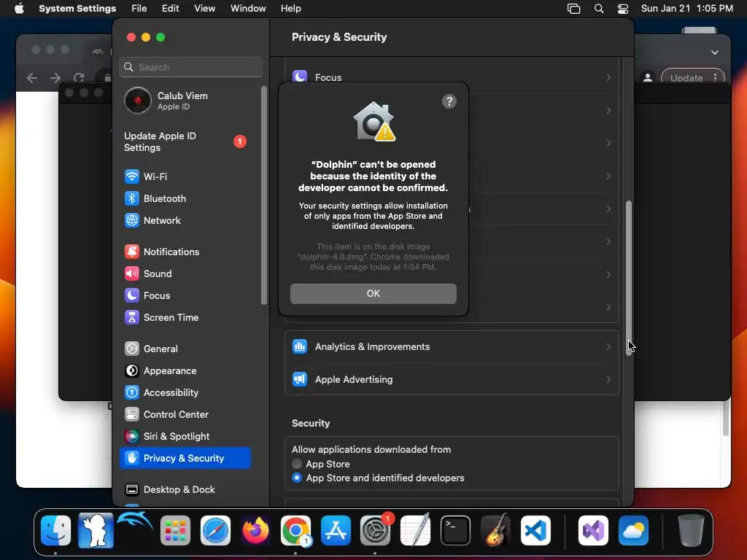This screenshot has height=560, width=747.
Task: Open the Trash in the Dock
Action: (691, 531)
